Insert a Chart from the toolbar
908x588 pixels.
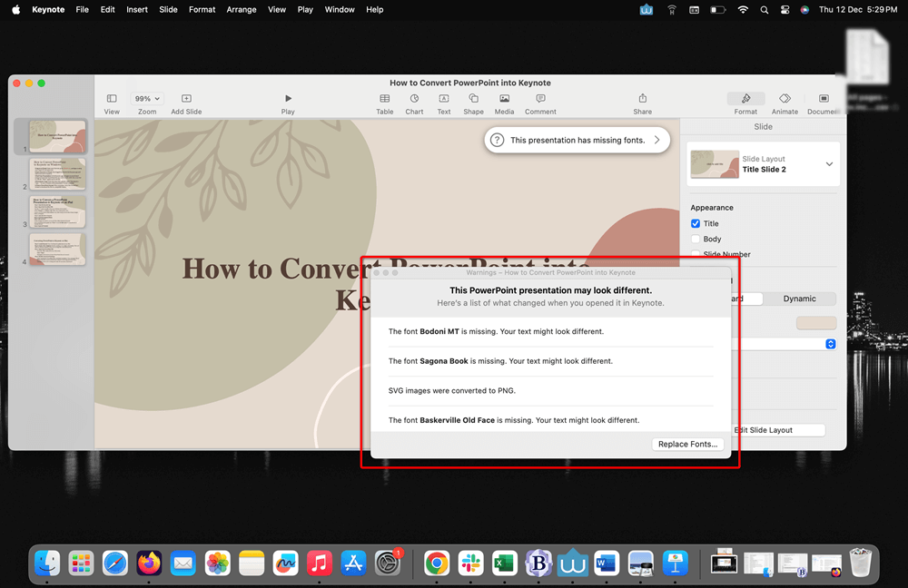pyautogui.click(x=414, y=101)
